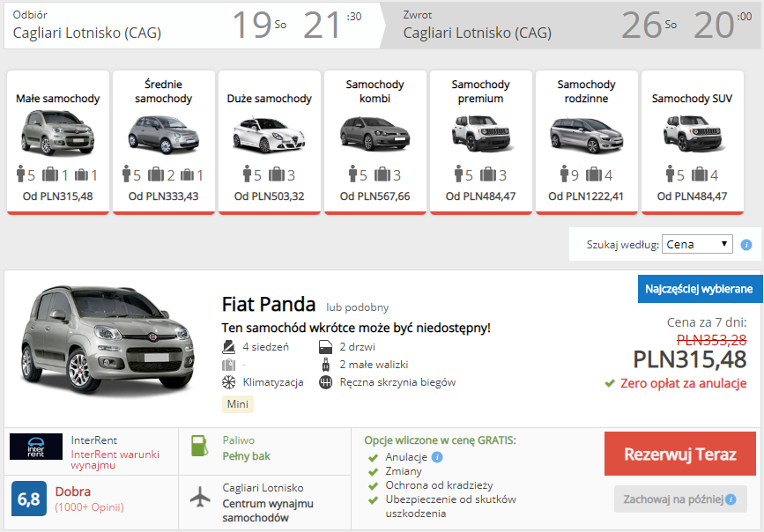This screenshot has width=764, height=532.
Task: Open the Szukaj według Cena dropdown
Action: click(697, 244)
